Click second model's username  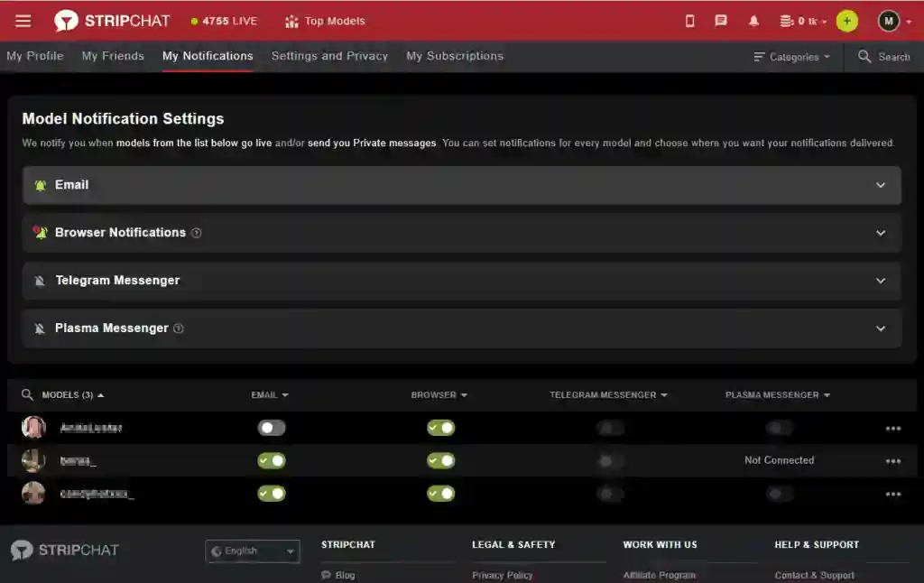[x=78, y=461]
